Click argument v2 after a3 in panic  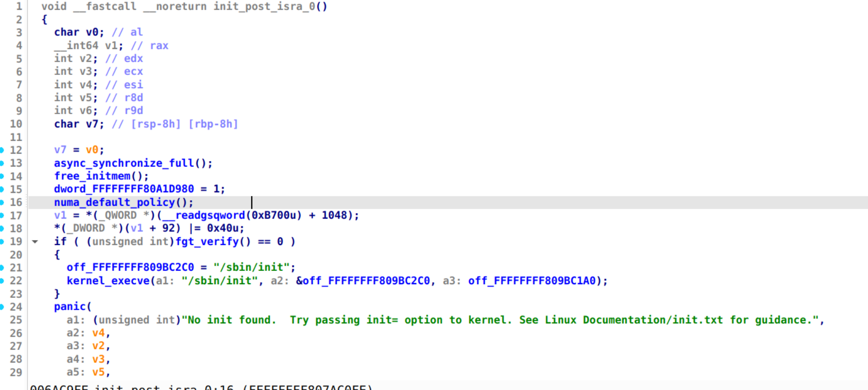98,346
